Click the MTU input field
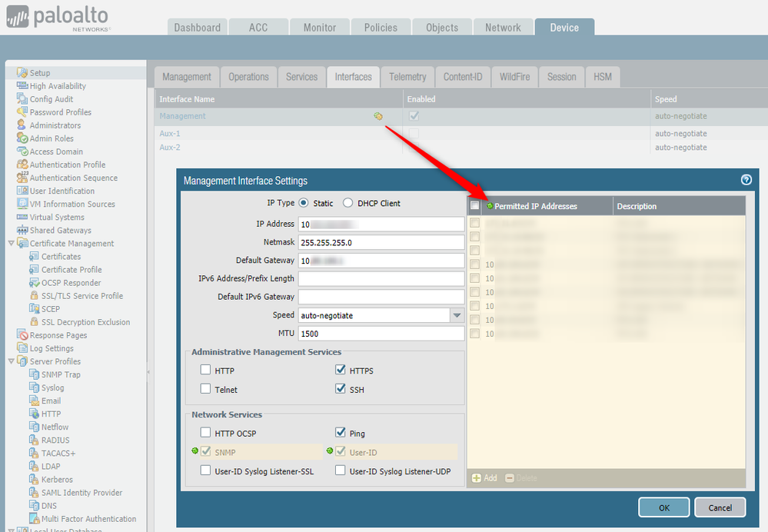The image size is (768, 532). click(x=381, y=334)
